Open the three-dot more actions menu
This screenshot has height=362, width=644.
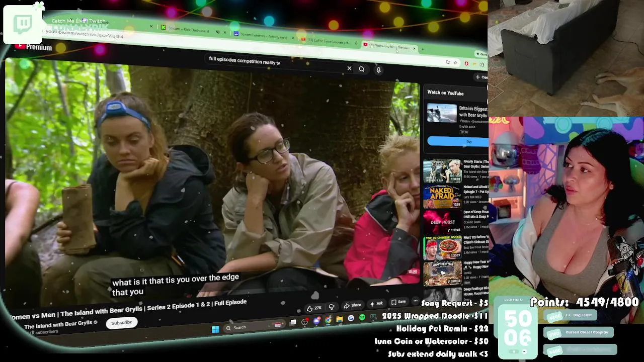click(x=415, y=301)
